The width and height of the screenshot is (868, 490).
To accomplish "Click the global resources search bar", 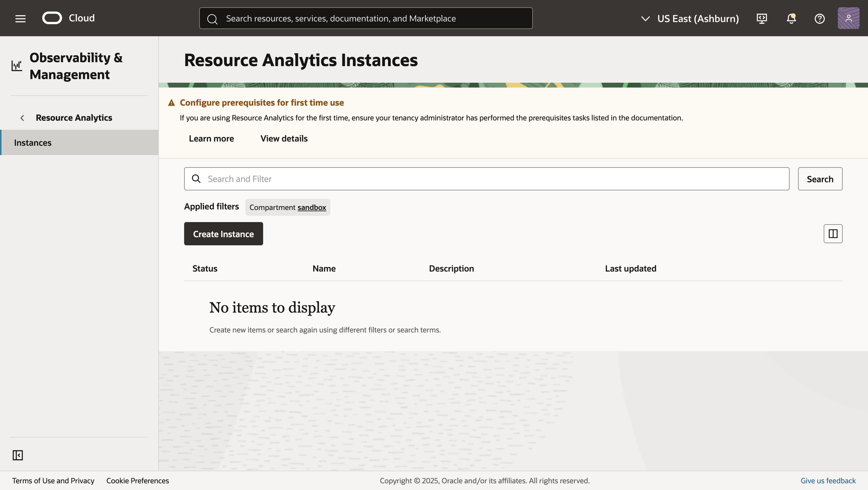I will (365, 18).
